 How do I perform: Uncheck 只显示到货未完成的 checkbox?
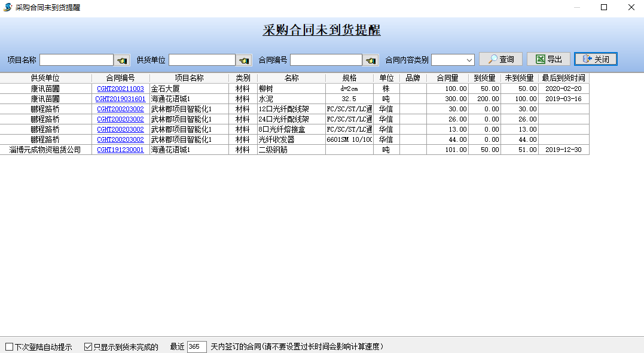(88, 346)
